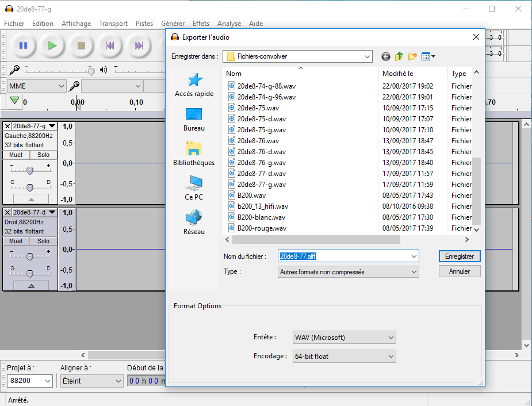532x406 pixels.
Task: Close the 20de8-77-d track
Action: click(x=7, y=213)
